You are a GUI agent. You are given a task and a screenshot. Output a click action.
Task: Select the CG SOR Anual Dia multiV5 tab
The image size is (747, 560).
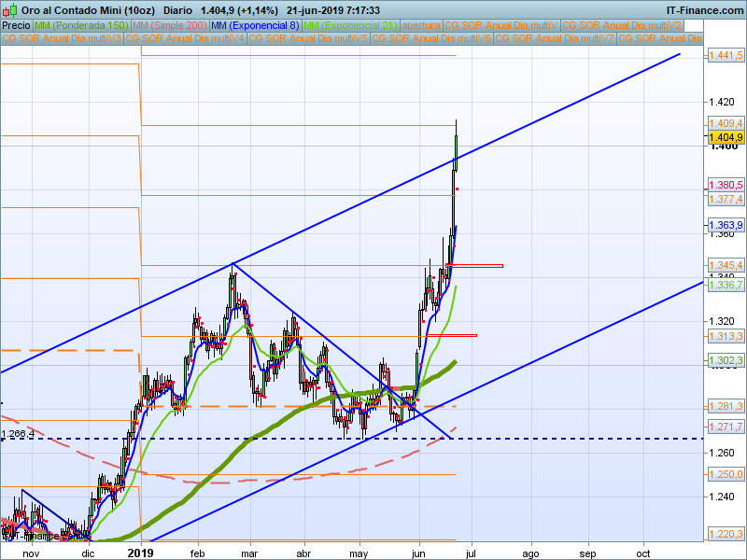[308, 38]
